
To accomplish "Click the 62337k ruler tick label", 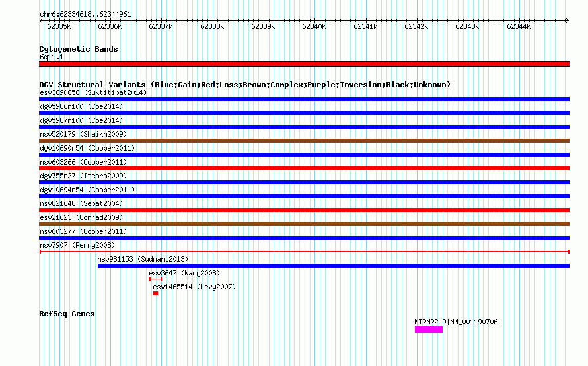I will pyautogui.click(x=161, y=26).
